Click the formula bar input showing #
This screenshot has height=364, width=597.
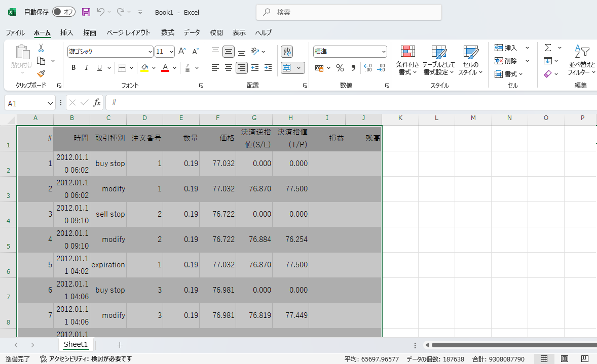click(351, 103)
